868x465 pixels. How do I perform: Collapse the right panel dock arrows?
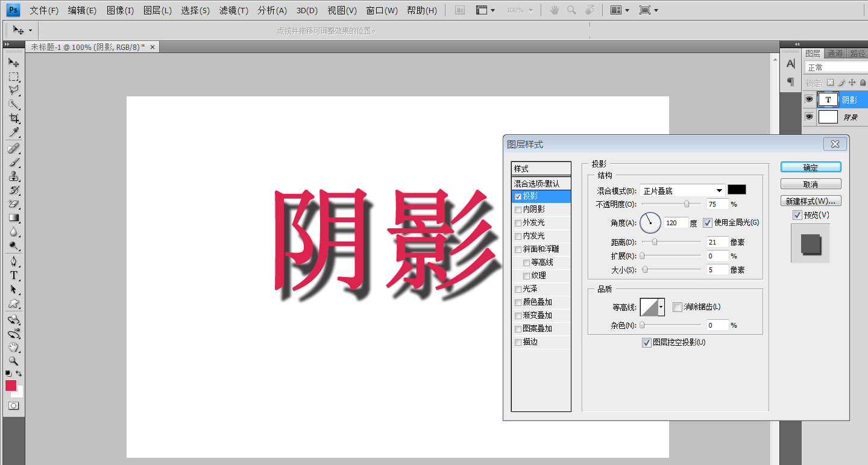click(797, 44)
